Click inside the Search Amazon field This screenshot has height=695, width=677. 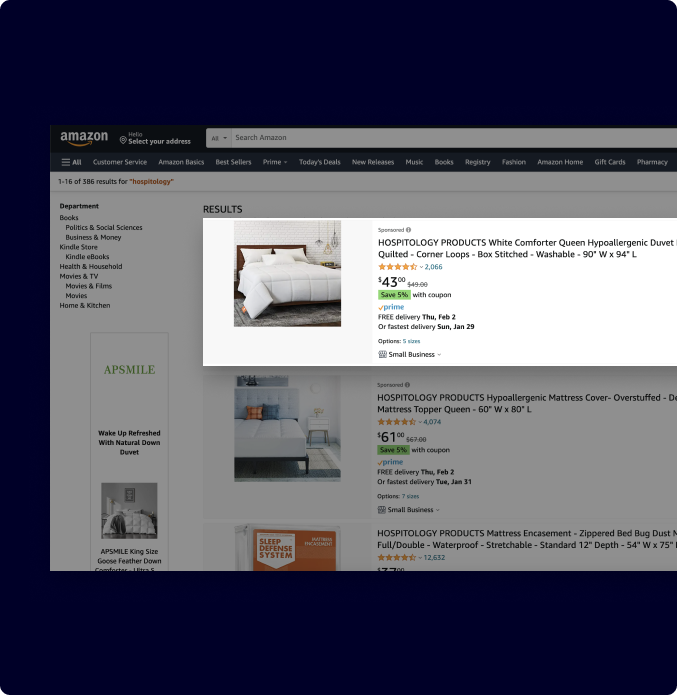coord(454,138)
